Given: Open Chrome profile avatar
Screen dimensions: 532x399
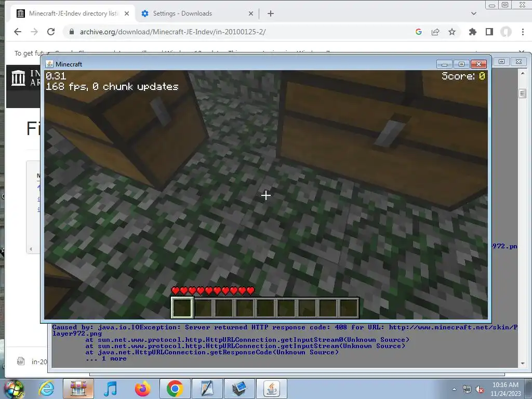Looking at the screenshot, I should [x=506, y=32].
